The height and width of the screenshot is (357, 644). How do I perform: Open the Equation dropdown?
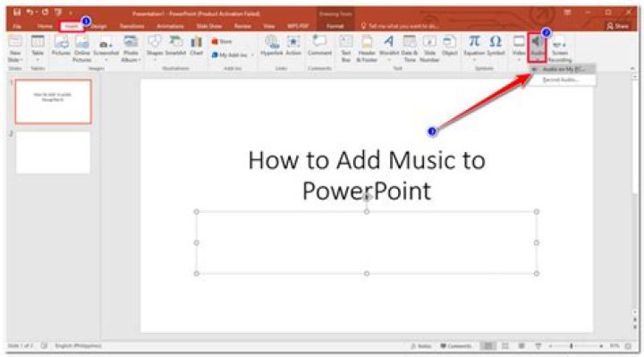pyautogui.click(x=474, y=48)
